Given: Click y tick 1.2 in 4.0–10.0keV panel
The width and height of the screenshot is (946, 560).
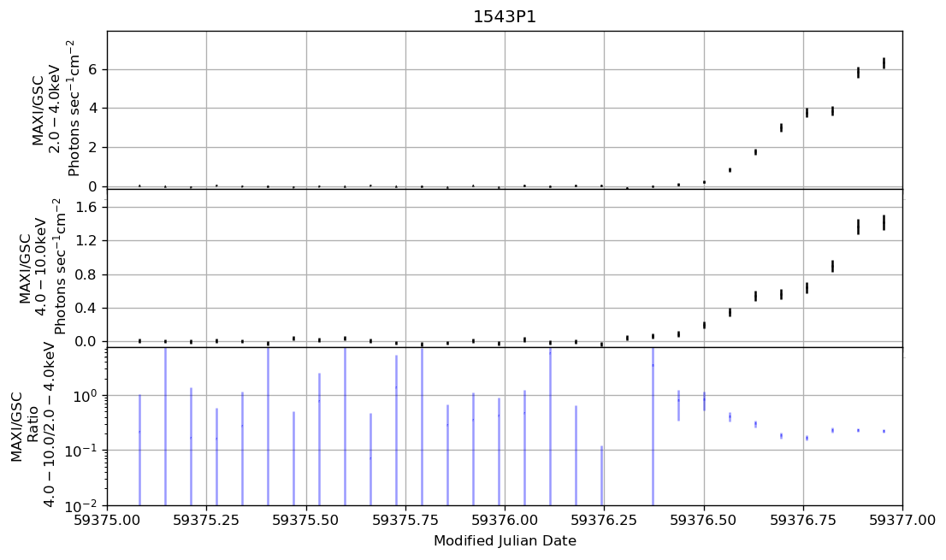Looking at the screenshot, I should tap(85, 240).
